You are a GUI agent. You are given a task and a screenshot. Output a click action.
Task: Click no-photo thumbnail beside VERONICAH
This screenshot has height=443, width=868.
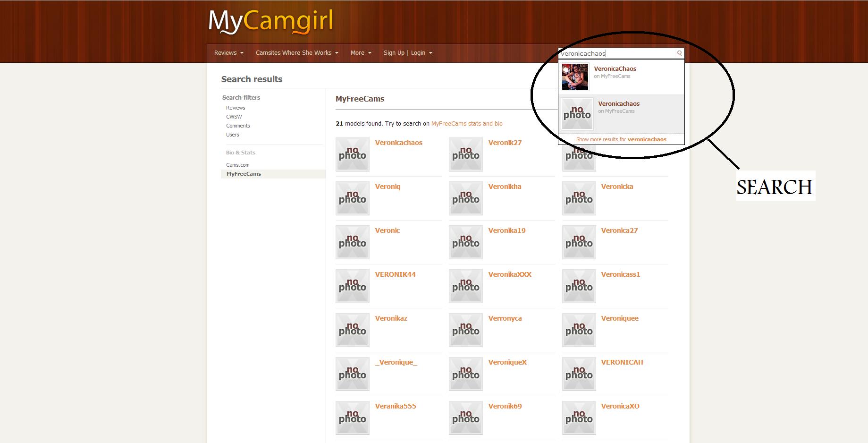click(x=579, y=374)
